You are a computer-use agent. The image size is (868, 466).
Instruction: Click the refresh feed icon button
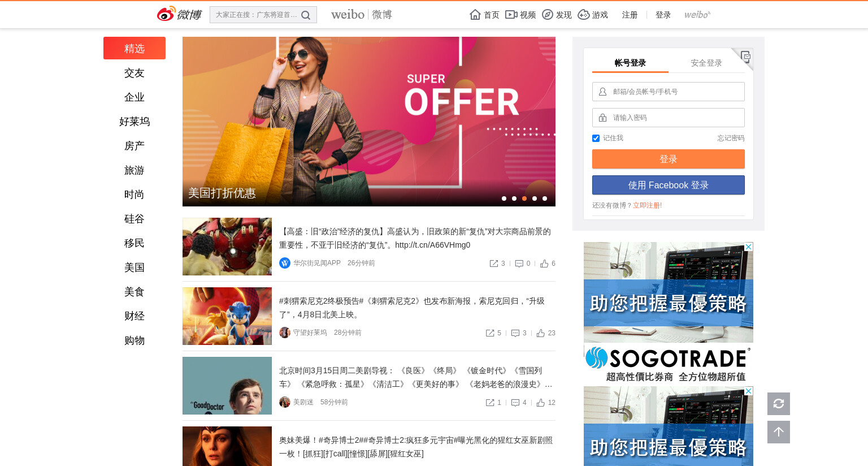tap(779, 404)
